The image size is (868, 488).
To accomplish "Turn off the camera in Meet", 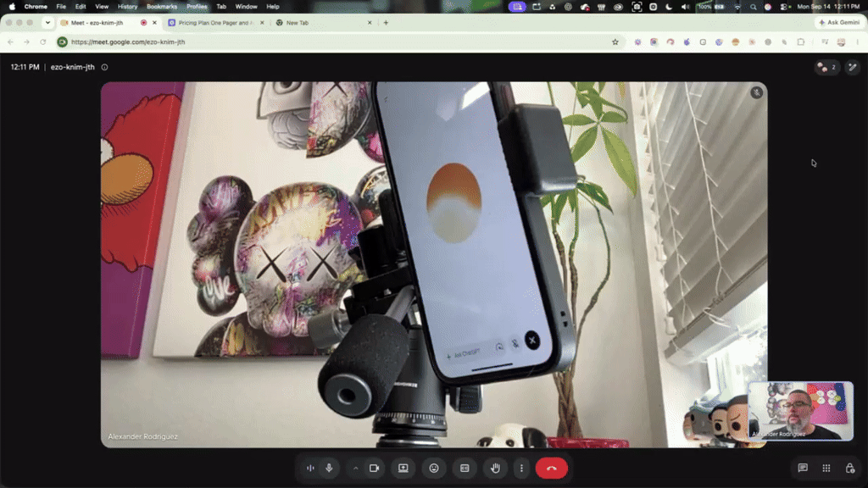I will point(374,468).
